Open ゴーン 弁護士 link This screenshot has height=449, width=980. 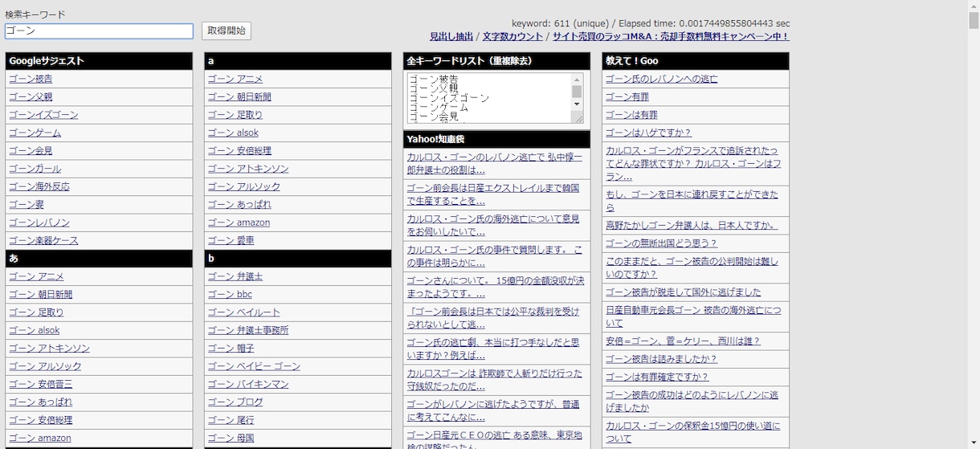click(235, 276)
